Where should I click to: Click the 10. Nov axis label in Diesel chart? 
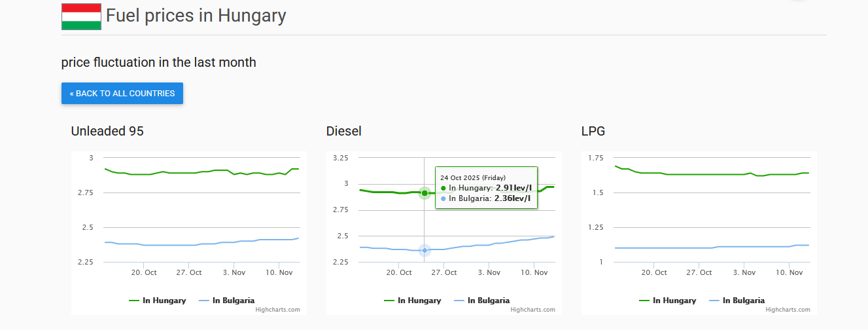(534, 272)
